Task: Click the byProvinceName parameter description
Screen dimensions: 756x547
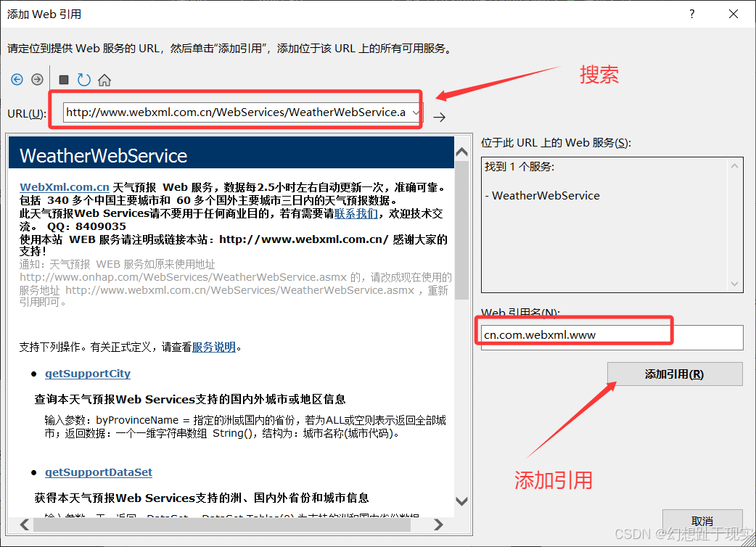Action: point(245,427)
